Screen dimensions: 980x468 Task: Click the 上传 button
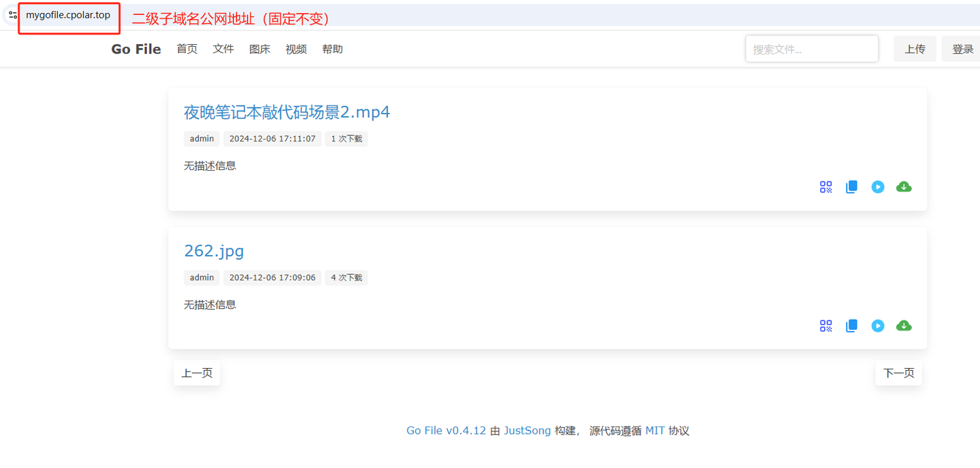pos(915,48)
